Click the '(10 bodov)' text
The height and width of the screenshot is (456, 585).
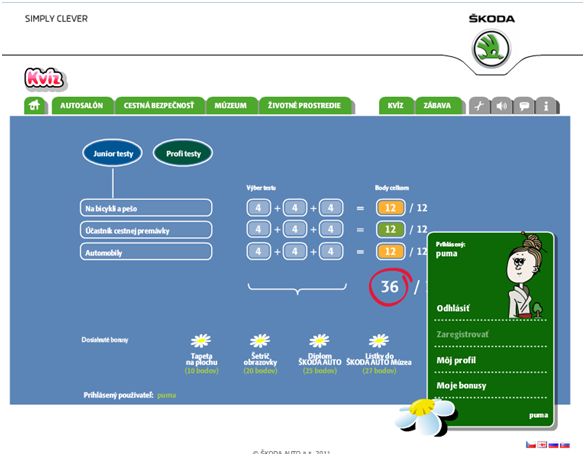point(201,371)
